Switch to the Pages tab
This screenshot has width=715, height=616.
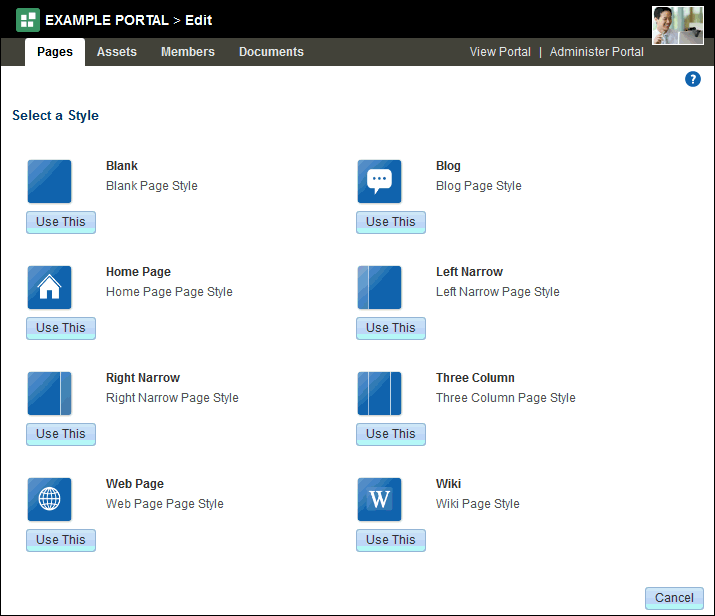[55, 52]
